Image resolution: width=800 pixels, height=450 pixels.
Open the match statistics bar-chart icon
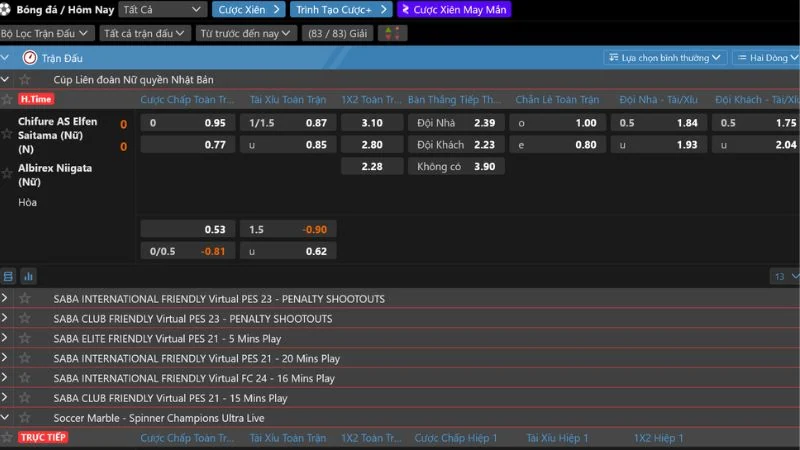tap(28, 277)
